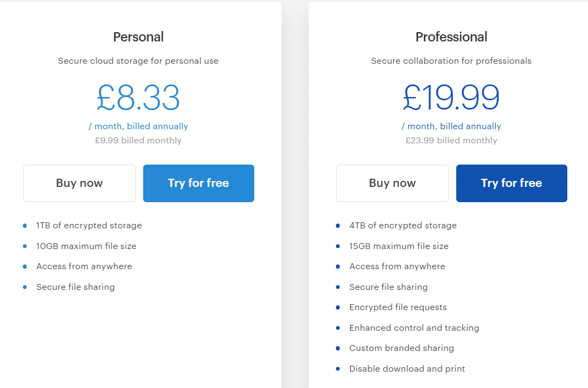
Task: Click 15GB maximum file size item
Action: [399, 246]
